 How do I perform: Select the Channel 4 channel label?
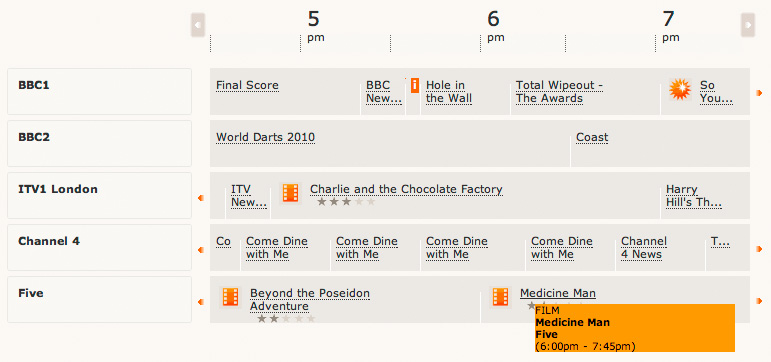[49, 241]
